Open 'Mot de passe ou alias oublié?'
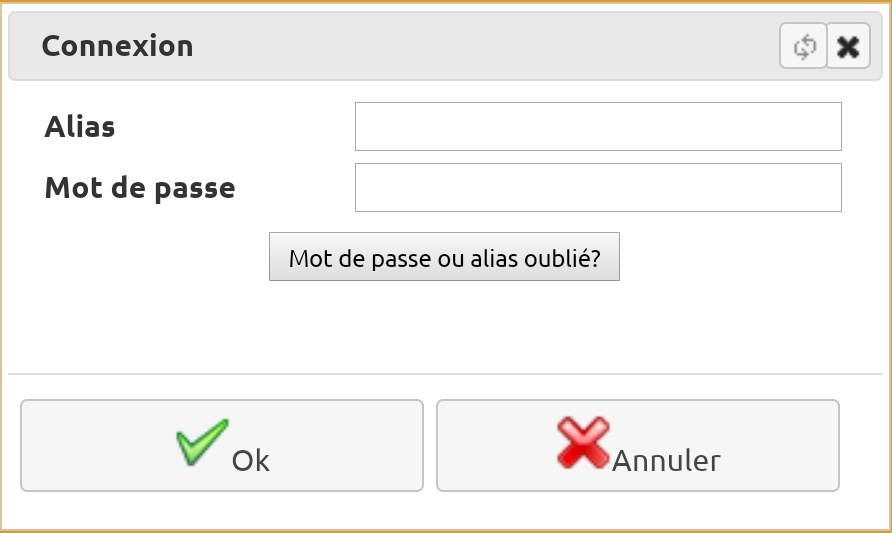Image resolution: width=892 pixels, height=533 pixels. [444, 257]
